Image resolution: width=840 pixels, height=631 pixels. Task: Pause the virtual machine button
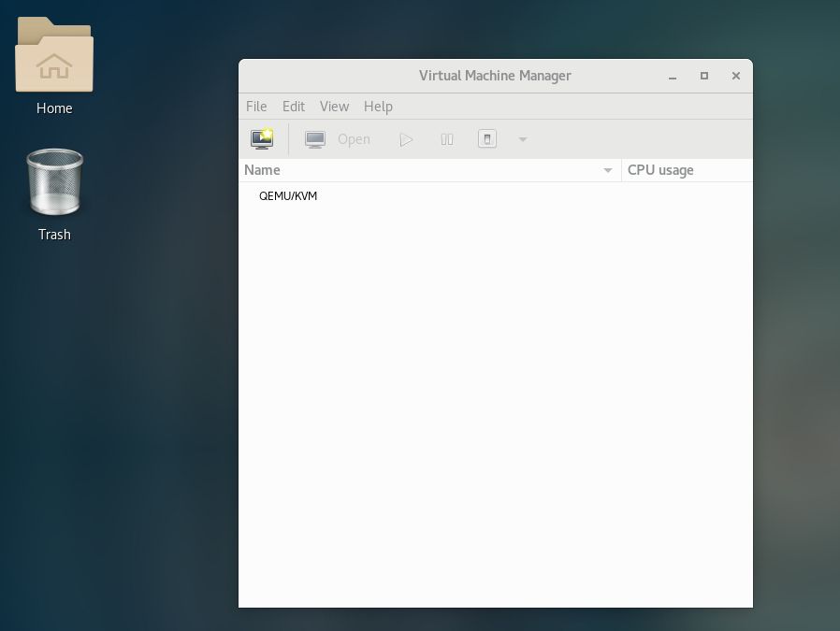pos(447,139)
